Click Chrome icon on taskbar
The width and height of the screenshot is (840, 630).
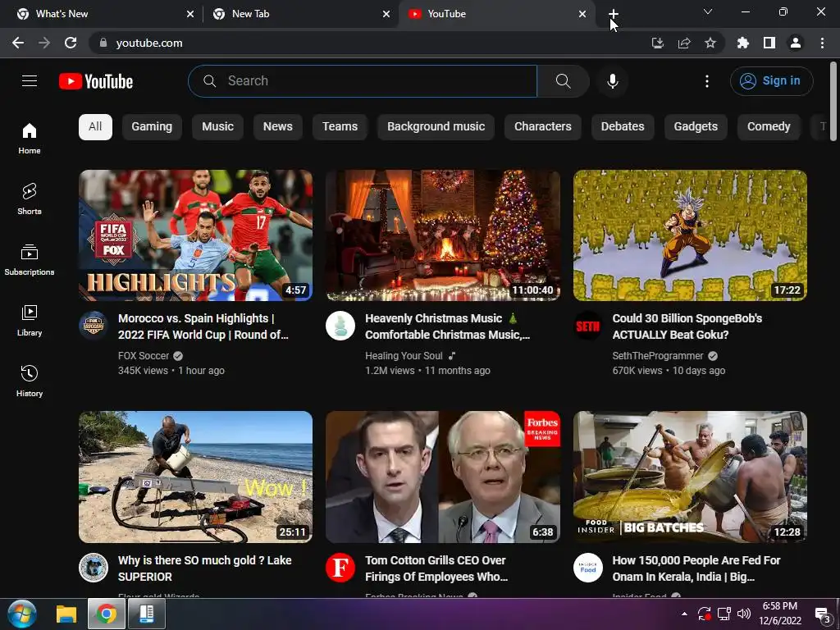(106, 614)
